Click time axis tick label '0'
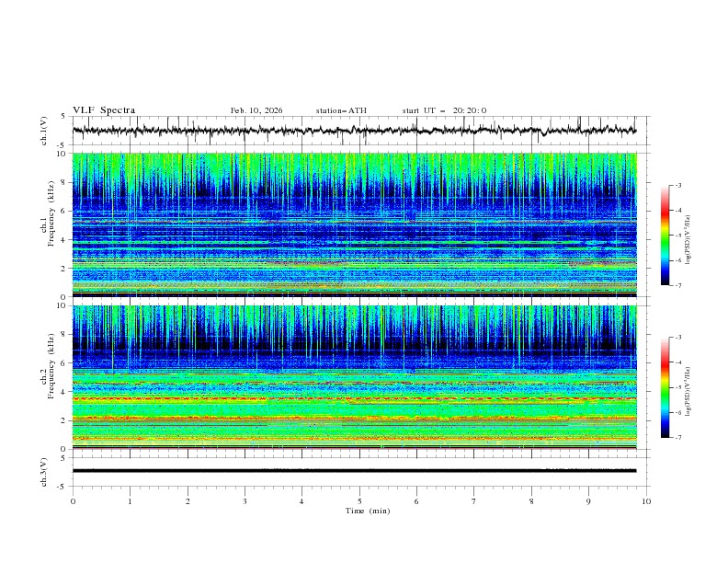This screenshot has height=563, width=728. (x=73, y=501)
